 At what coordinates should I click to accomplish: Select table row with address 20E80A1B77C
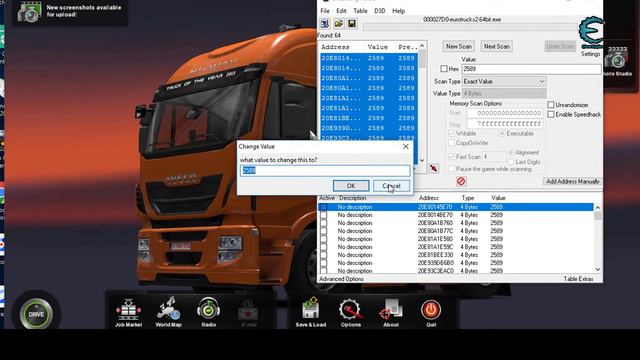pyautogui.click(x=456, y=231)
